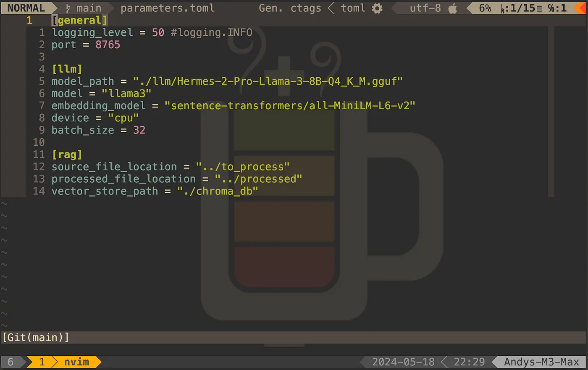Click the utf-8 encoding indicator

425,8
